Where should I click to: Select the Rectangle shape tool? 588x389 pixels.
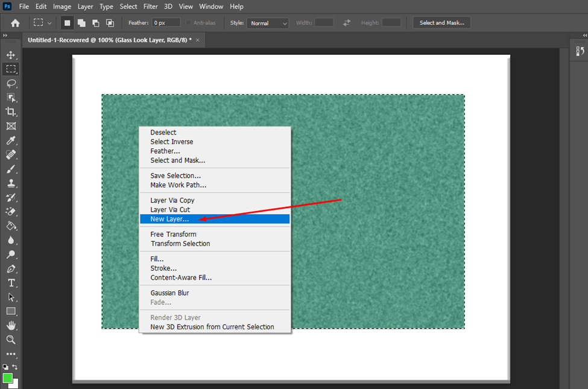11,311
